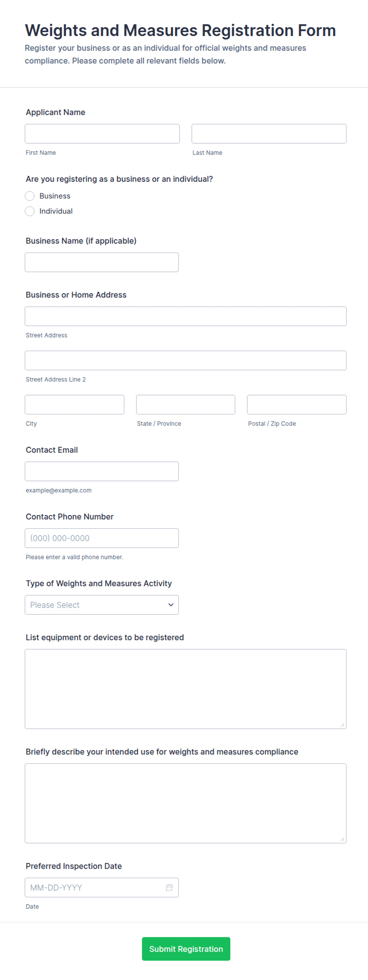Viewport: 368px width, 980px height.
Task: Click the City input field
Action: (x=74, y=405)
